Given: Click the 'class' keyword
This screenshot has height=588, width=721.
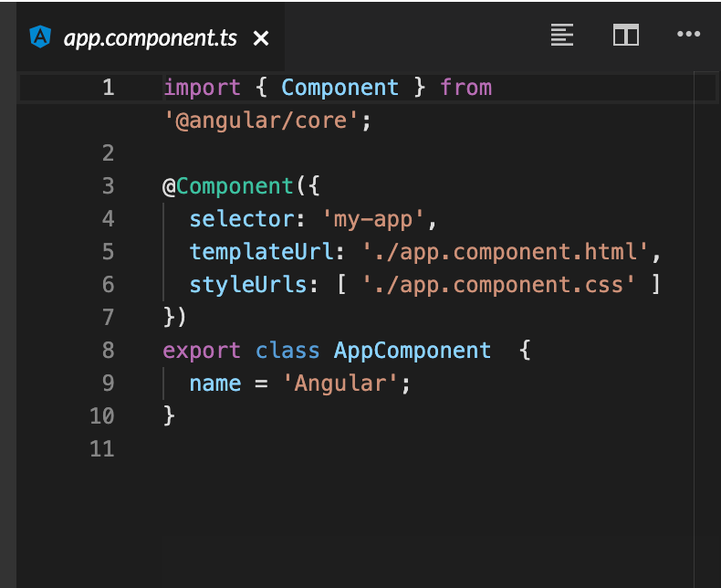Looking at the screenshot, I should (x=287, y=351).
